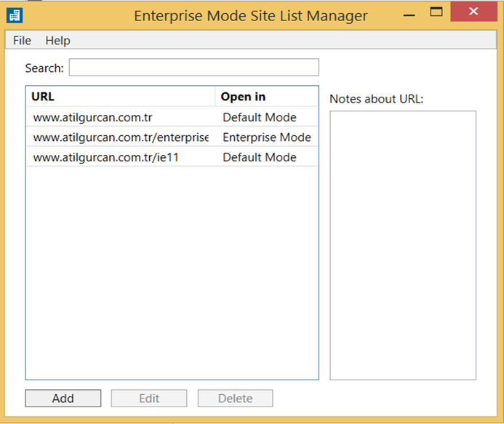Click Default Mode cell in first row
This screenshot has height=424, width=504.
pyautogui.click(x=260, y=117)
